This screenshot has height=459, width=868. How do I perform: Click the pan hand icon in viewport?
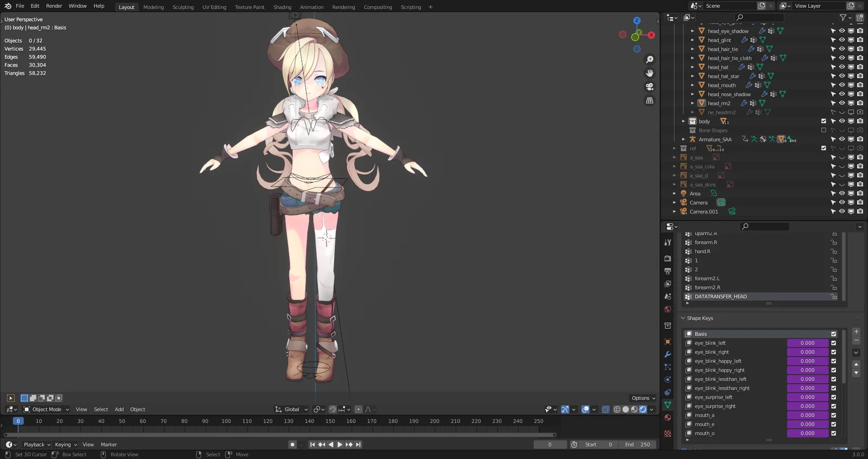click(x=649, y=73)
